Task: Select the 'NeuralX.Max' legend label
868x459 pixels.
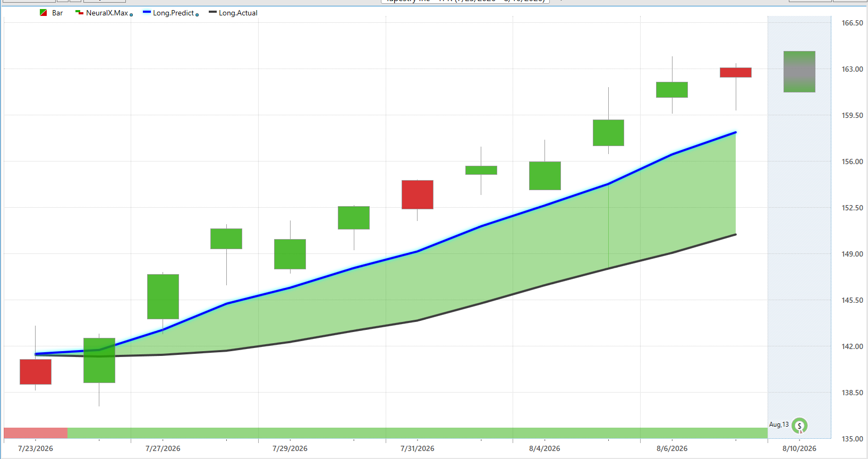Action: [107, 13]
